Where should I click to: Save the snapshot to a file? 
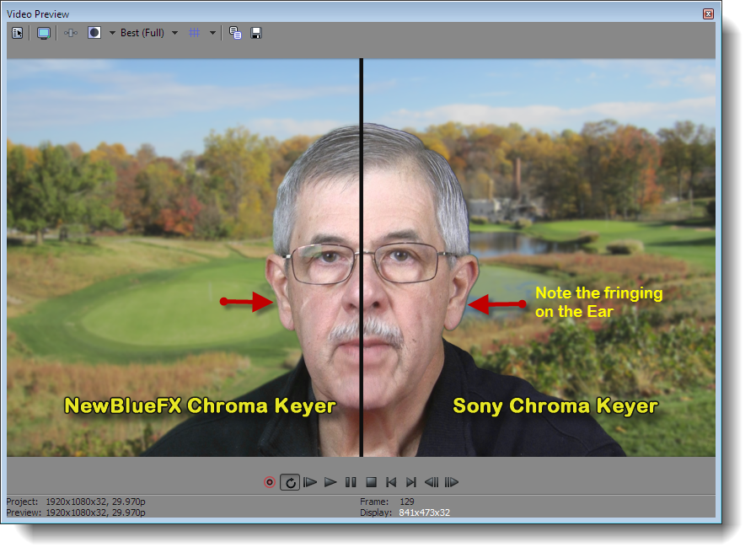(x=256, y=33)
